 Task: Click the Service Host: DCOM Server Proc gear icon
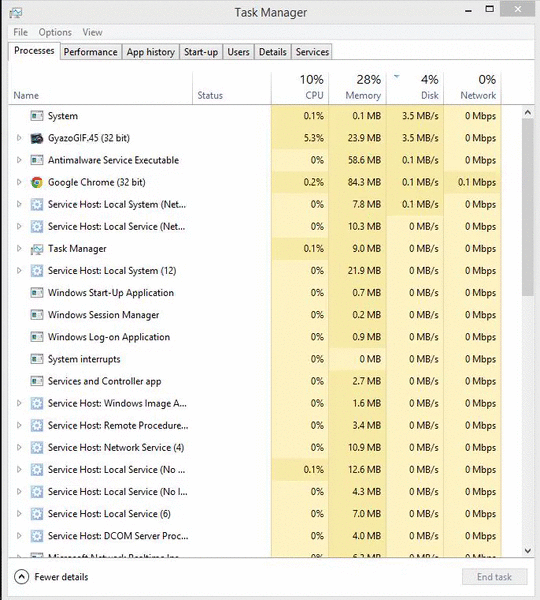tap(37, 536)
